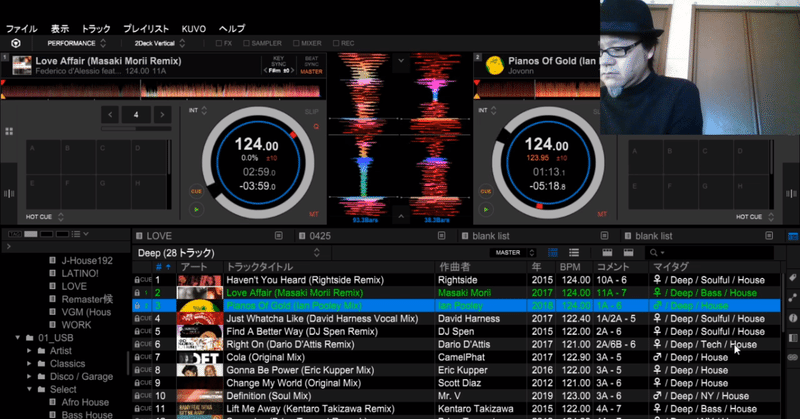Open the ヘルプ menu
The height and width of the screenshot is (419, 800).
232,29
